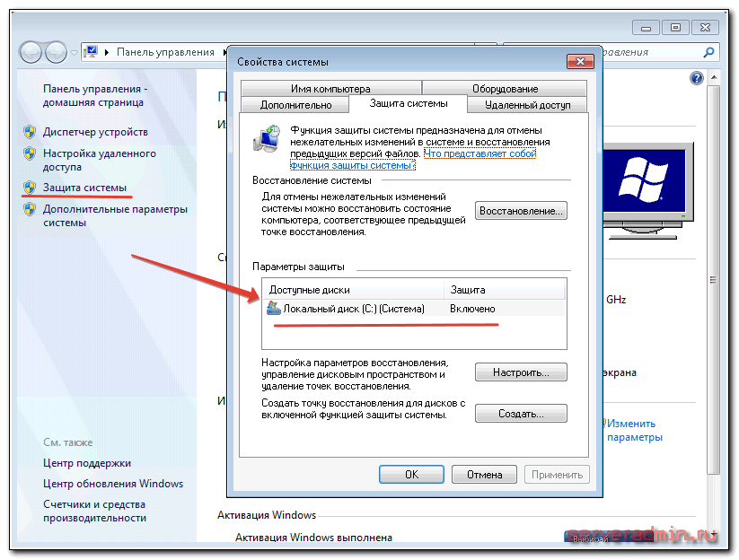Open Центр обновления Windows link
739x560 pixels.
(113, 484)
